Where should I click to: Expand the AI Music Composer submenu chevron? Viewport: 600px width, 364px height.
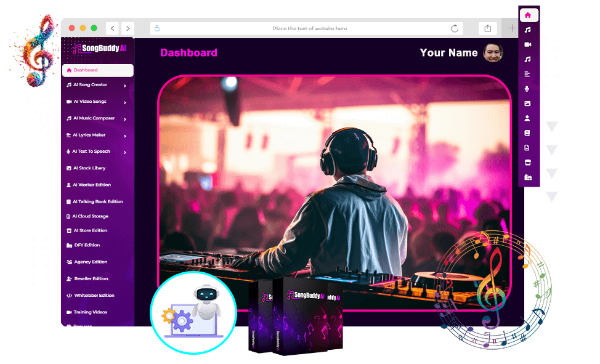(125, 119)
